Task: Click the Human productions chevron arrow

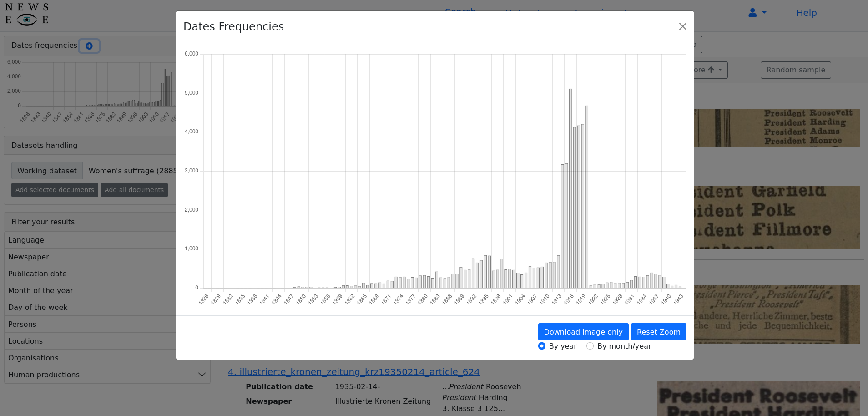Action: coord(202,375)
